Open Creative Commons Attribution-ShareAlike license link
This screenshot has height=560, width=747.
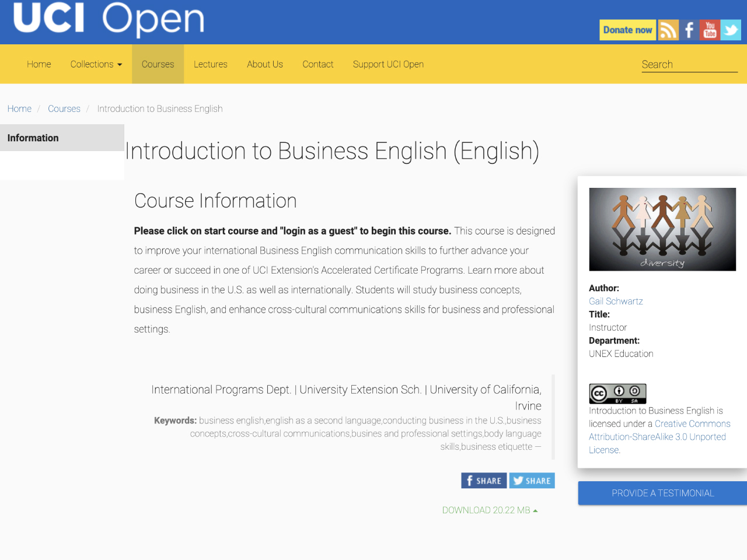[x=659, y=437]
